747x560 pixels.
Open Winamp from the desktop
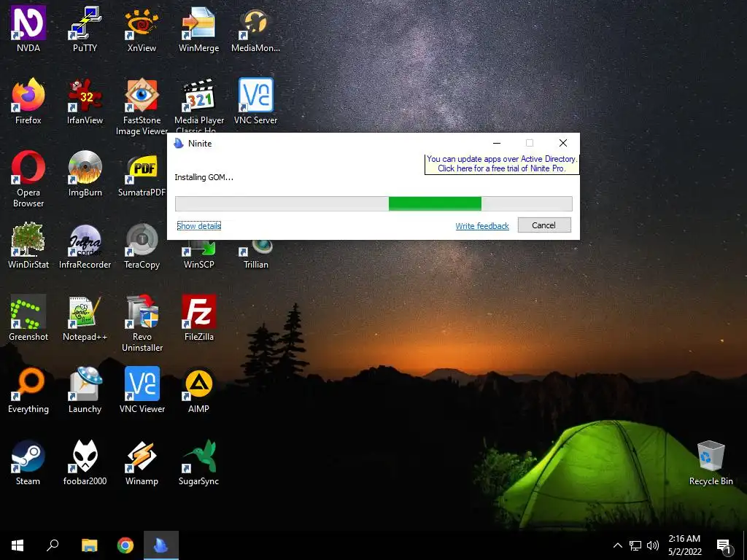(142, 462)
